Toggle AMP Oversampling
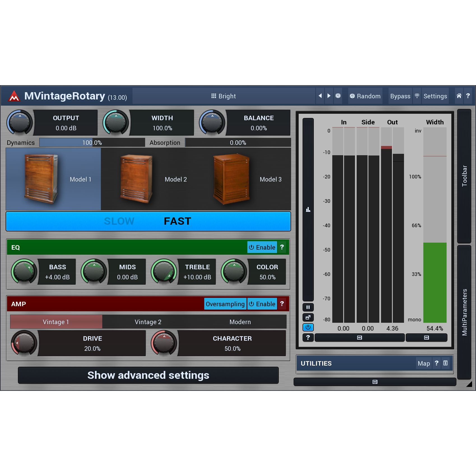Screen dimensions: 476x476 point(225,304)
